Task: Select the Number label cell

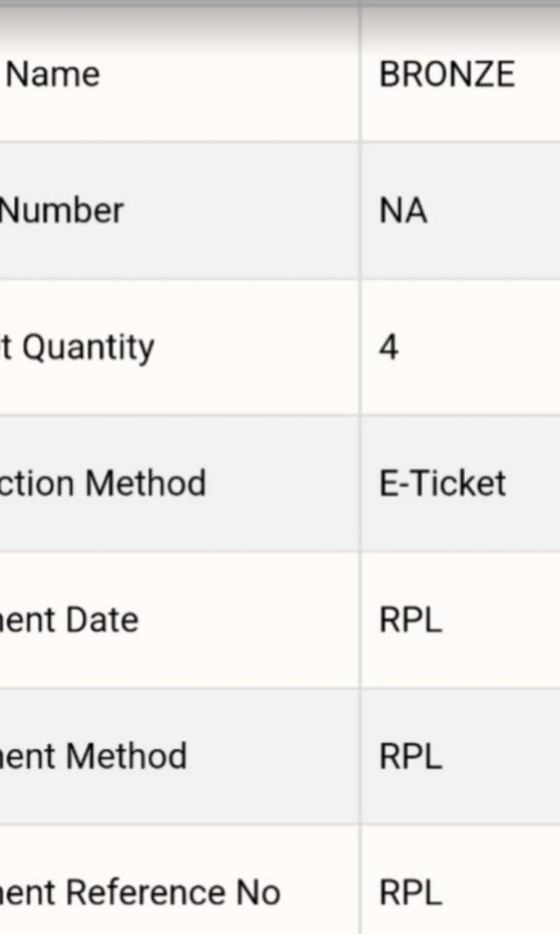Action: click(x=61, y=211)
